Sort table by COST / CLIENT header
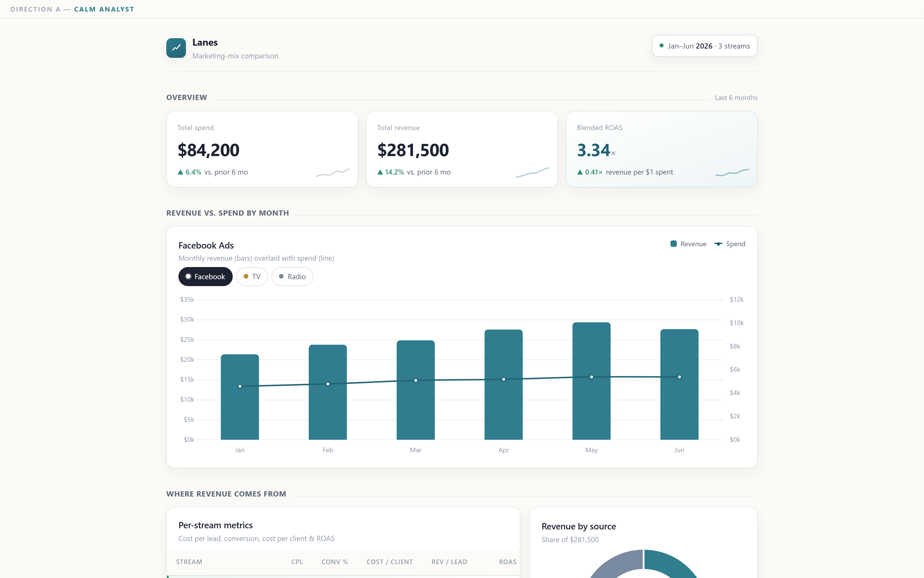This screenshot has height=578, width=924. pos(390,562)
